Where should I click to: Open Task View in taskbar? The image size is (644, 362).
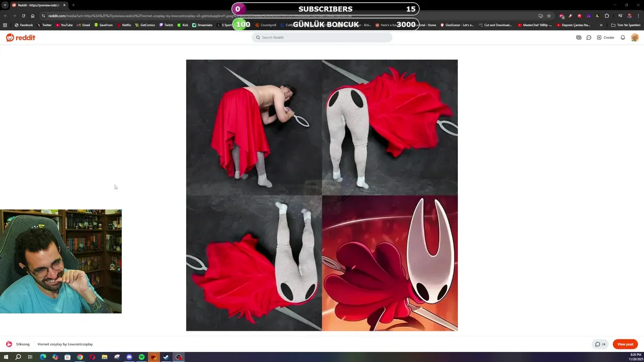pos(30,357)
